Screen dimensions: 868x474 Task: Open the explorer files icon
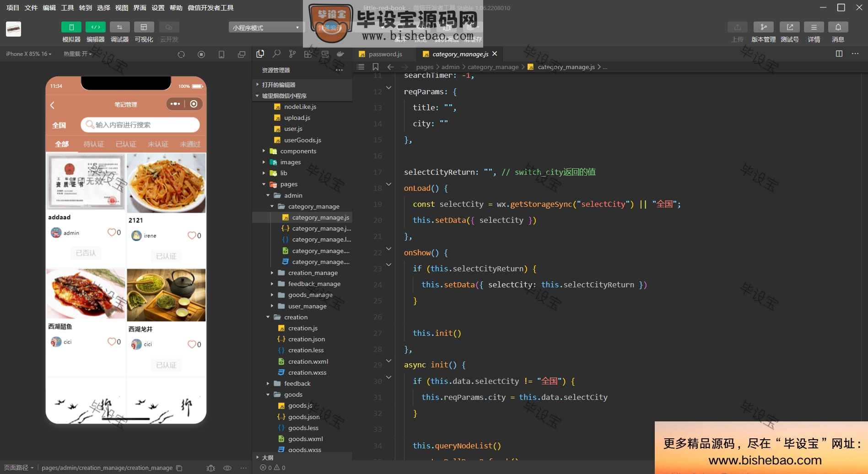pyautogui.click(x=260, y=54)
